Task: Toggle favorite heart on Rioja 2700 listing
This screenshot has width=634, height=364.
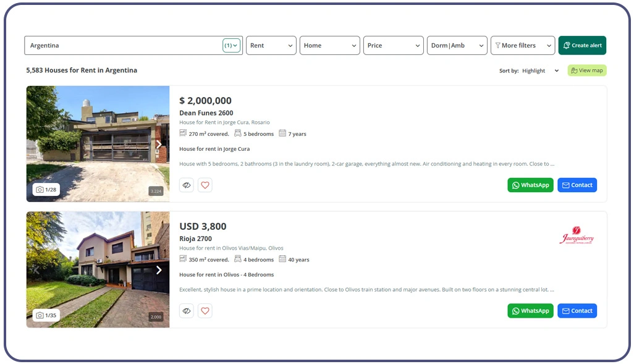Action: 205,311
